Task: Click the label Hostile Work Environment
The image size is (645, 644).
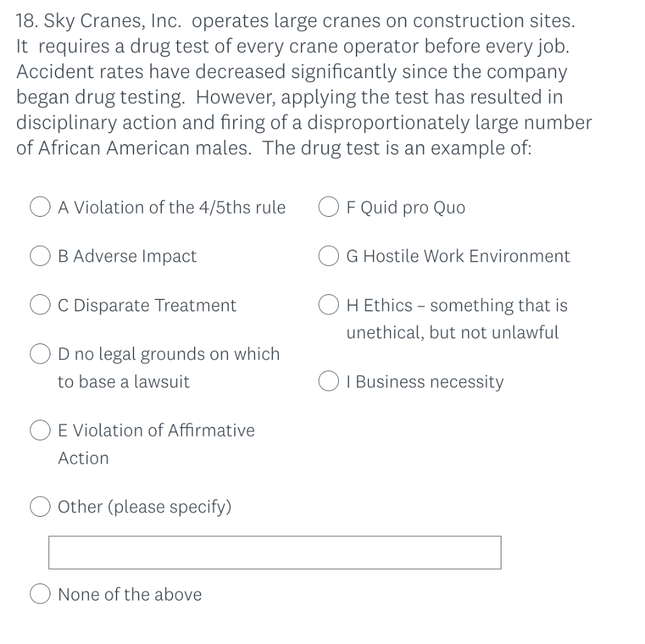Action: click(x=457, y=256)
